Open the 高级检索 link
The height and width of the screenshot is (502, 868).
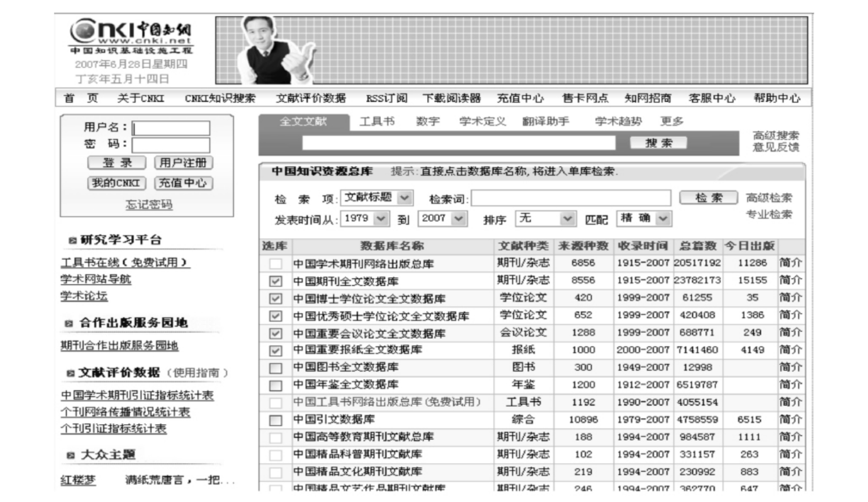click(769, 198)
